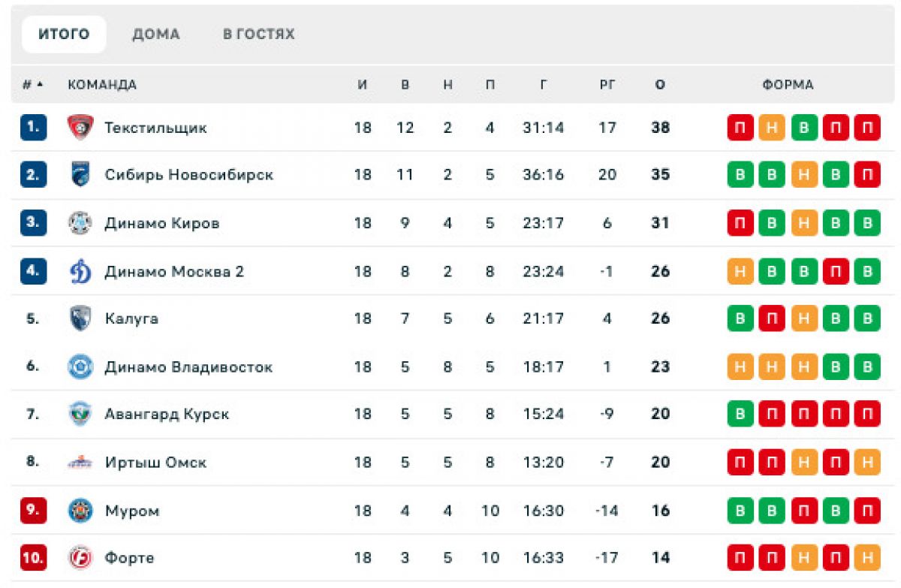The height and width of the screenshot is (588, 901).
Task: Click Муром's first green В form badge
Action: (740, 511)
